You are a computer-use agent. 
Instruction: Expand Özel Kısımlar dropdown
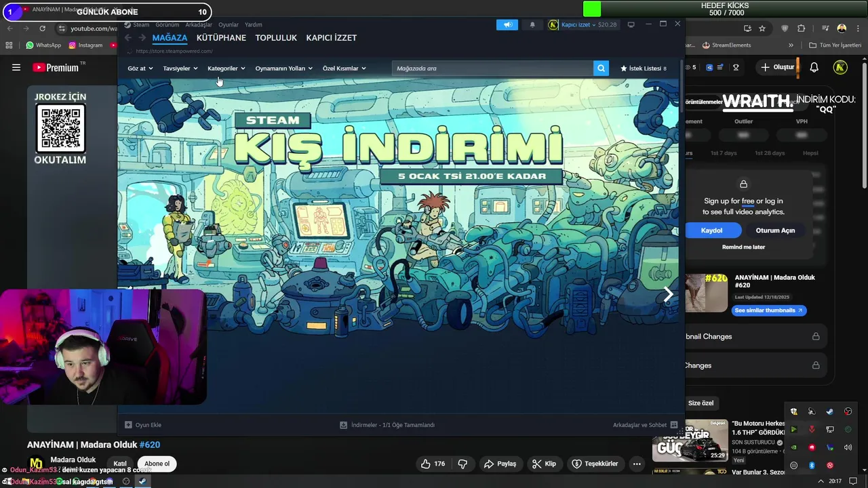tap(344, 68)
